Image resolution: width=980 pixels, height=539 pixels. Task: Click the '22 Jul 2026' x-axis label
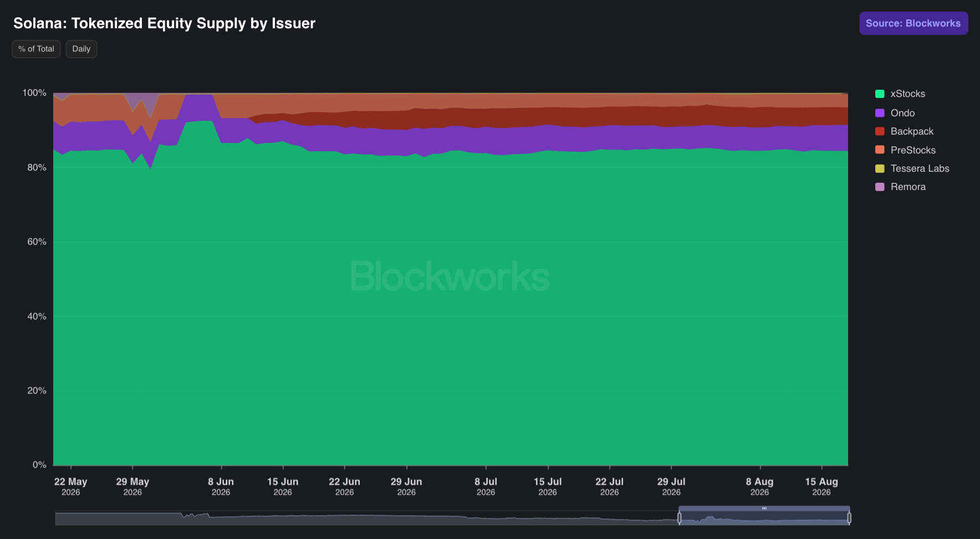coord(610,486)
